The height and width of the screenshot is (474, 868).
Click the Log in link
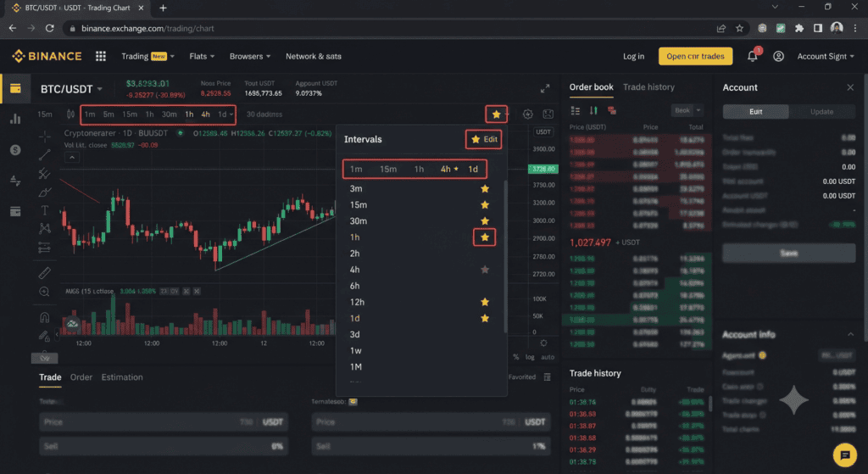633,56
